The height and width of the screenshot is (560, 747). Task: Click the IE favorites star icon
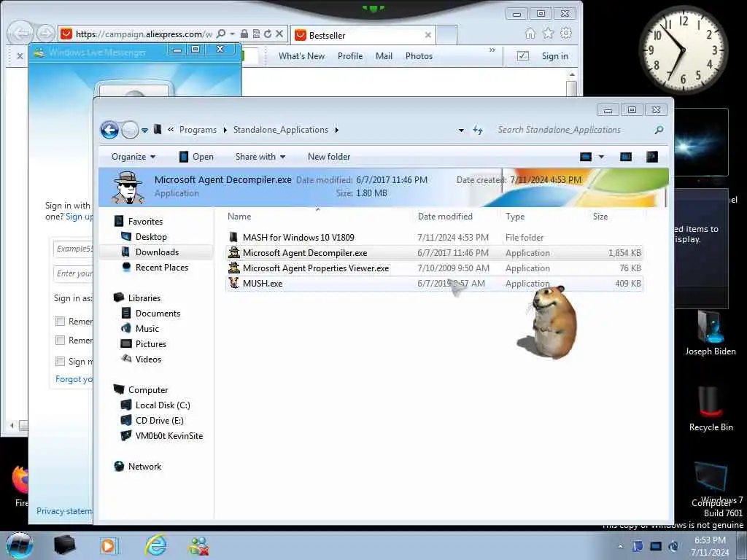click(548, 34)
